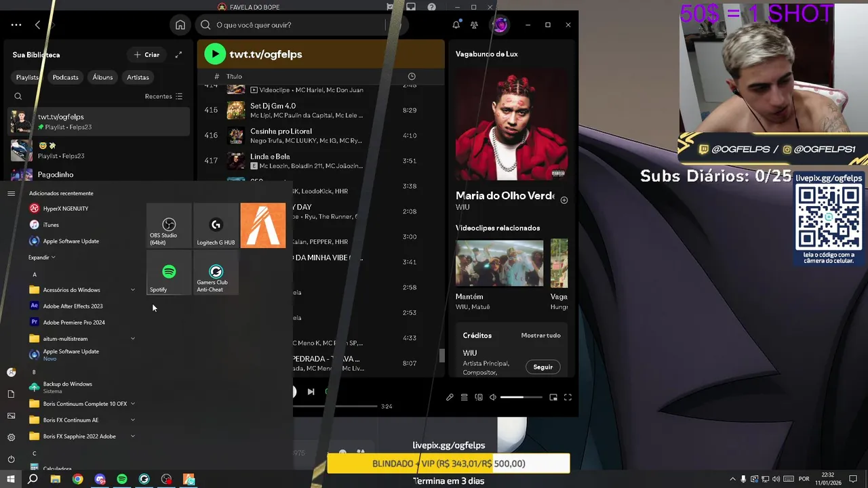Select the Artistas filter chip
868x488 pixels.
click(138, 77)
